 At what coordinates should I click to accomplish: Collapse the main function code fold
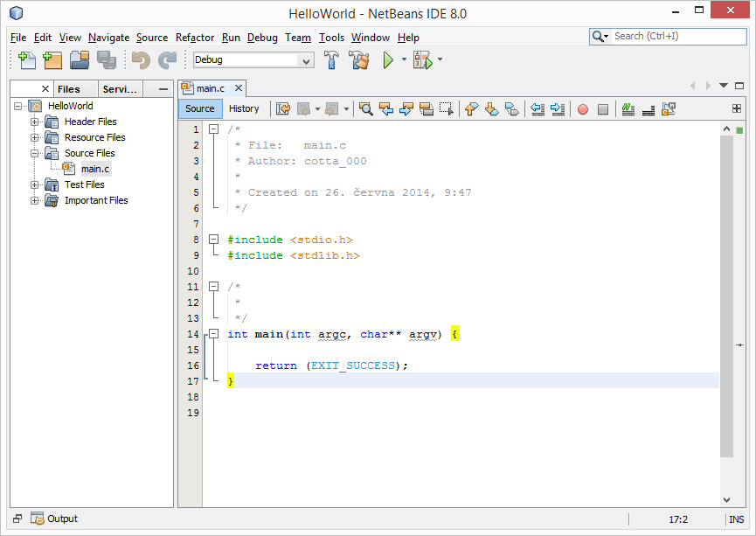[214, 334]
